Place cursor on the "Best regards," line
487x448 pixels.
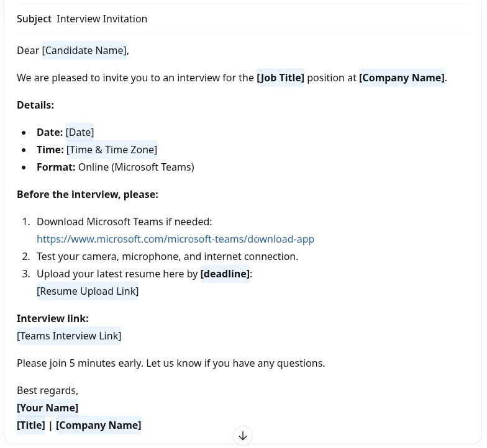point(47,390)
